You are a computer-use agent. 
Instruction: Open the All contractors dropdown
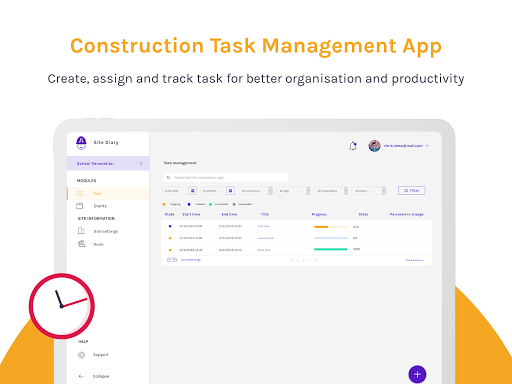pyautogui.click(x=256, y=191)
